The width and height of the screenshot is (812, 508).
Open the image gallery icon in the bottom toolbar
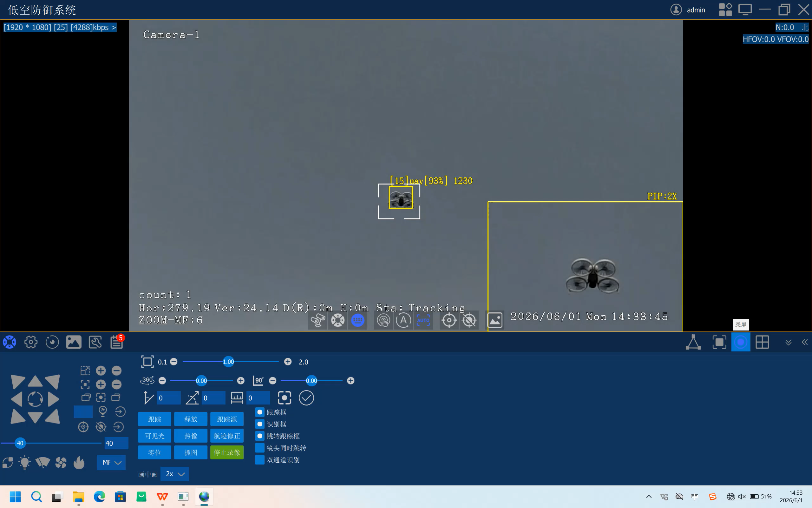[74, 342]
